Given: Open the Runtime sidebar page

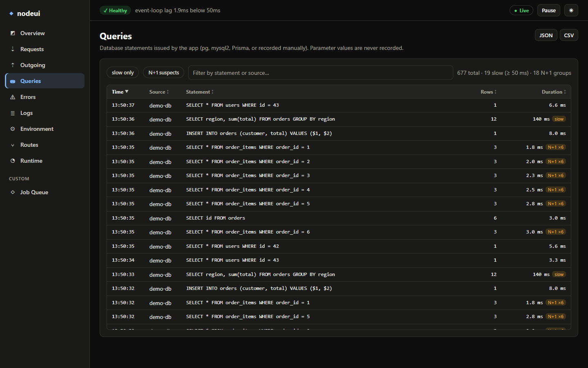Looking at the screenshot, I should pyautogui.click(x=45, y=161).
